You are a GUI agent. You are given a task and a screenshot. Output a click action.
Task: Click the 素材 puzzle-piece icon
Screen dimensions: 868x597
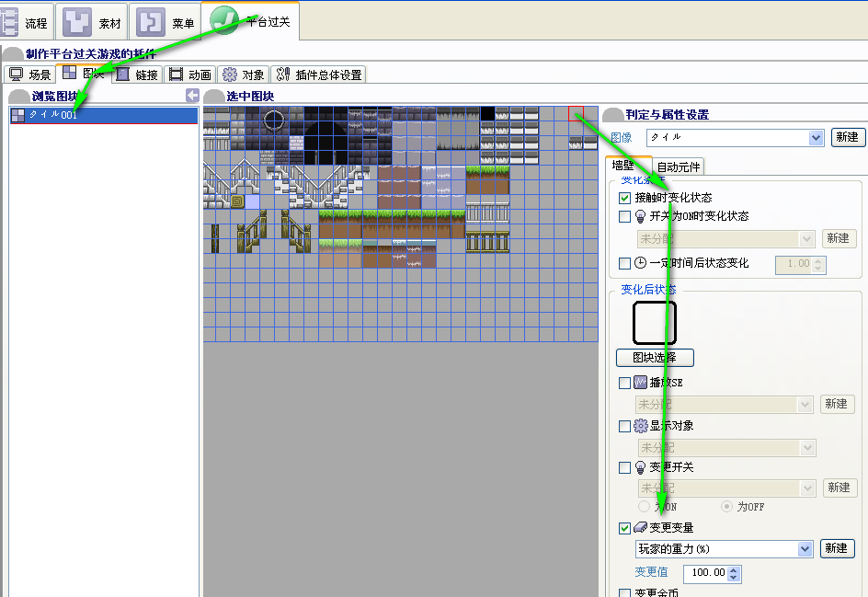click(x=77, y=21)
